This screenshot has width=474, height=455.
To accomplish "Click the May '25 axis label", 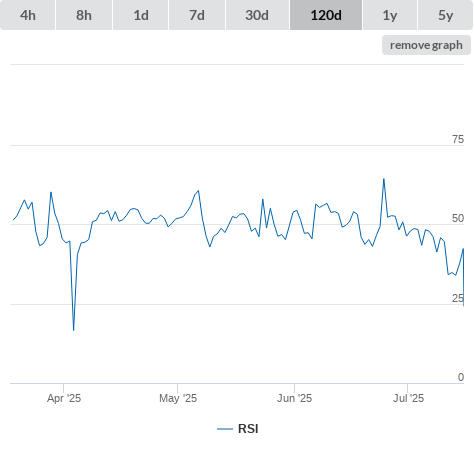I will [178, 398].
